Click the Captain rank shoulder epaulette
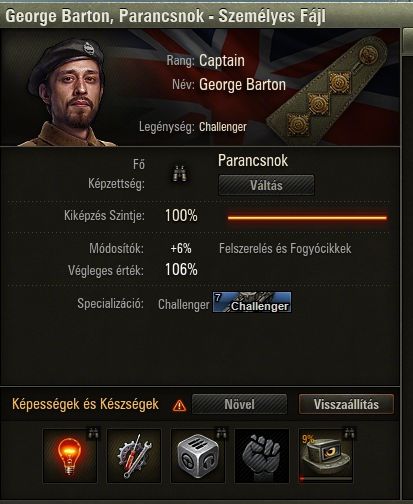This screenshot has height=504, width=413. click(329, 91)
